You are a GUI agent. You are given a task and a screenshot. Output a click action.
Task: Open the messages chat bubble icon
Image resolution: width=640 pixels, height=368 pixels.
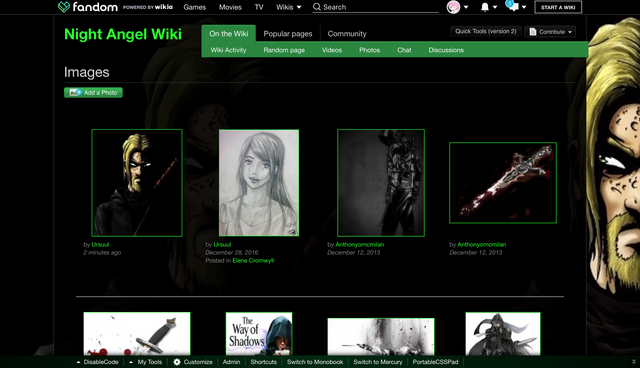514,7
